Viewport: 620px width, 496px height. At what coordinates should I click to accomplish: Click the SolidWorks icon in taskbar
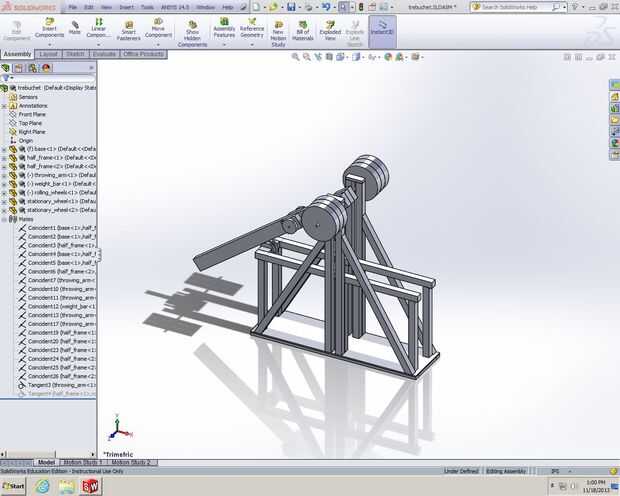[90, 486]
